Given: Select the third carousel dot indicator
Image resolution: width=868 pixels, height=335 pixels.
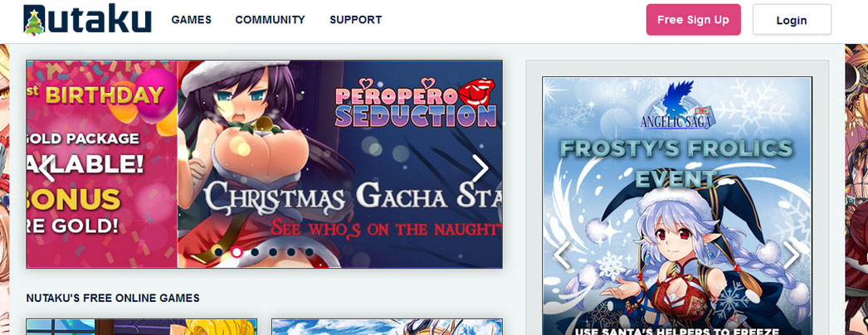Looking at the screenshot, I should [x=255, y=252].
